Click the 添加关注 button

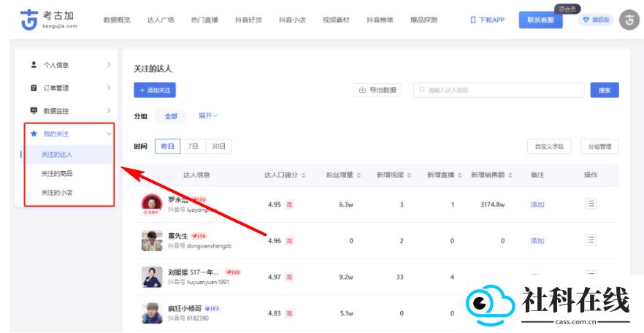click(155, 90)
